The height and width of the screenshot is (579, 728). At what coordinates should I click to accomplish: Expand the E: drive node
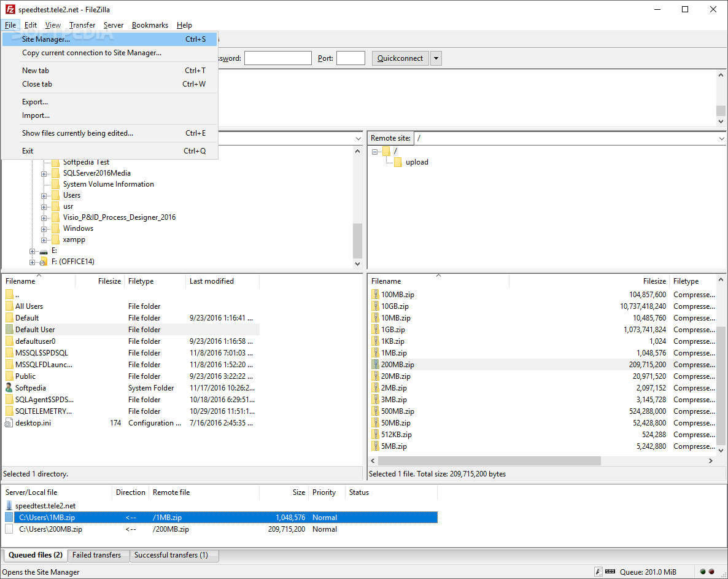click(32, 251)
